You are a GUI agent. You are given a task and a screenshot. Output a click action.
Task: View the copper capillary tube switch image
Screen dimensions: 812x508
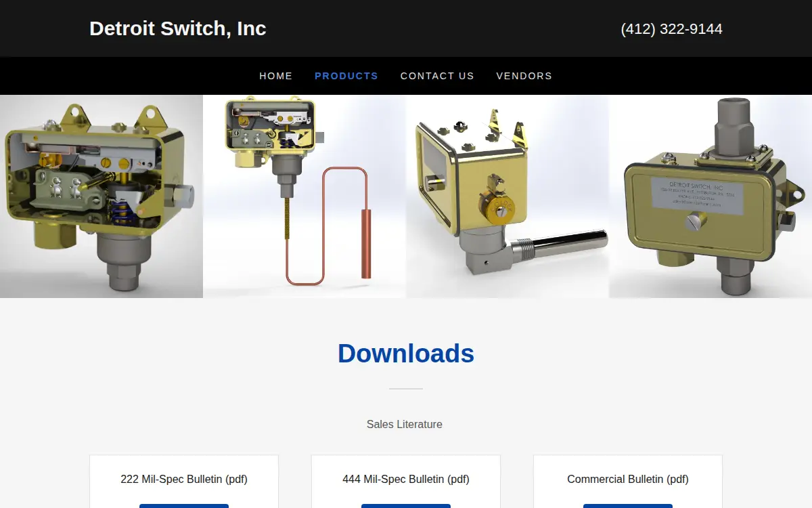[x=304, y=196]
